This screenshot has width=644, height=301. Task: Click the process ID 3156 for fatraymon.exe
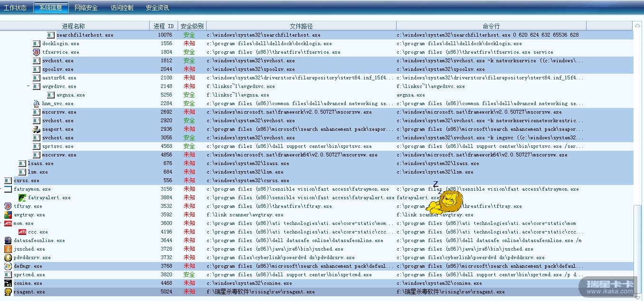tap(166, 189)
